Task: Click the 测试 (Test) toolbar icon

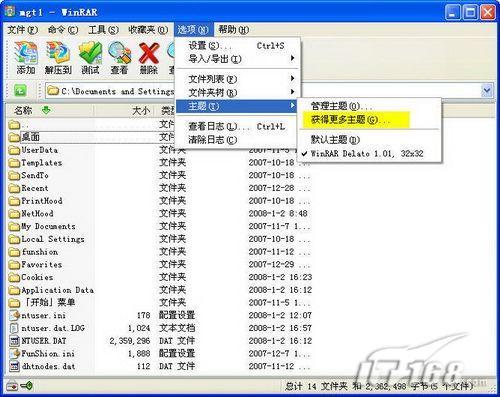Action: coord(90,52)
